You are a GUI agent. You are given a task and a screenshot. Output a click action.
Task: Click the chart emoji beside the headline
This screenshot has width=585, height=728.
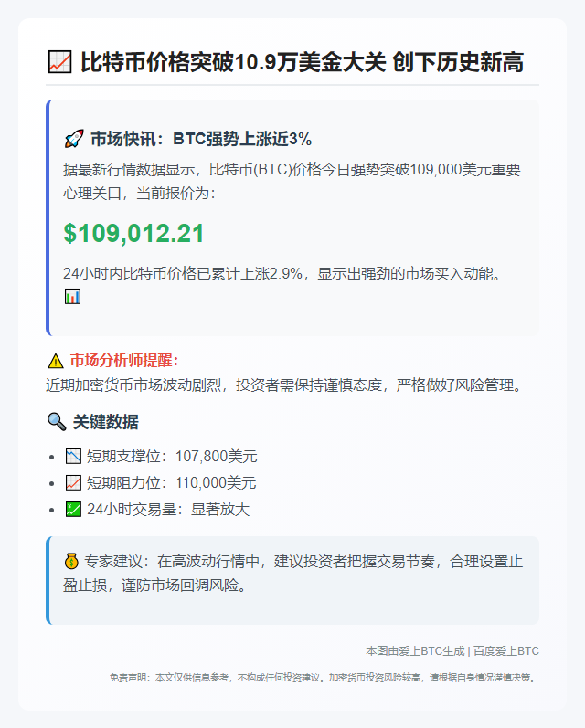pyautogui.click(x=60, y=62)
